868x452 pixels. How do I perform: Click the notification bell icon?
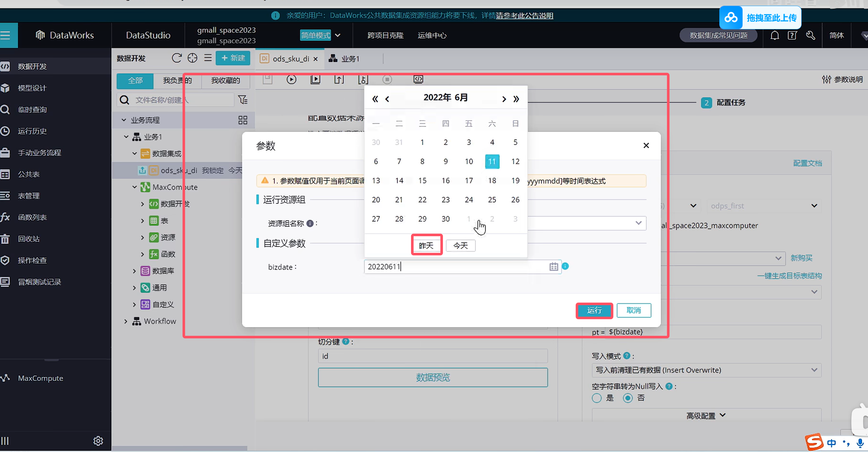coord(774,35)
